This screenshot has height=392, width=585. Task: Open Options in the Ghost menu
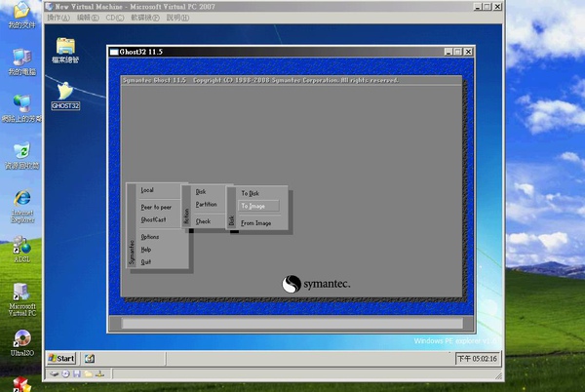pyautogui.click(x=149, y=237)
